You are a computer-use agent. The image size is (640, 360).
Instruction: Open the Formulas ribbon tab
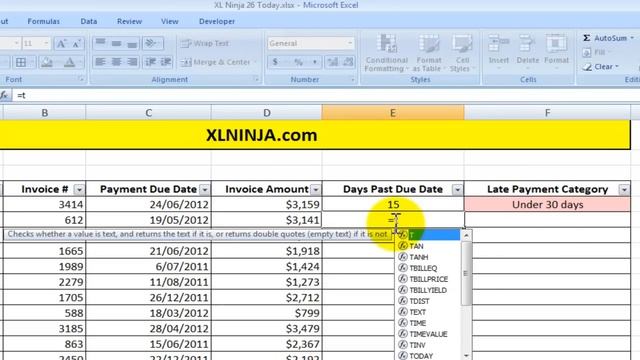click(43, 21)
